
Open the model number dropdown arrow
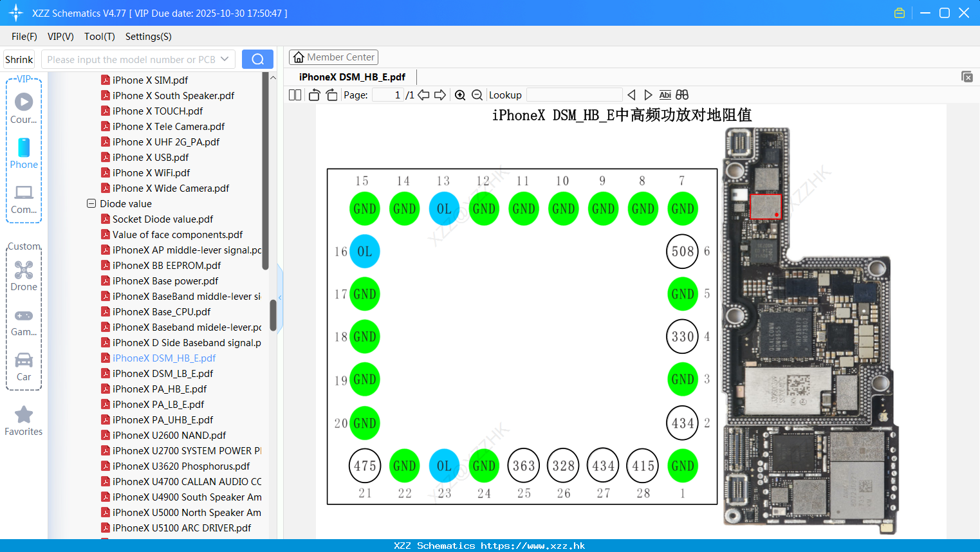coord(225,59)
